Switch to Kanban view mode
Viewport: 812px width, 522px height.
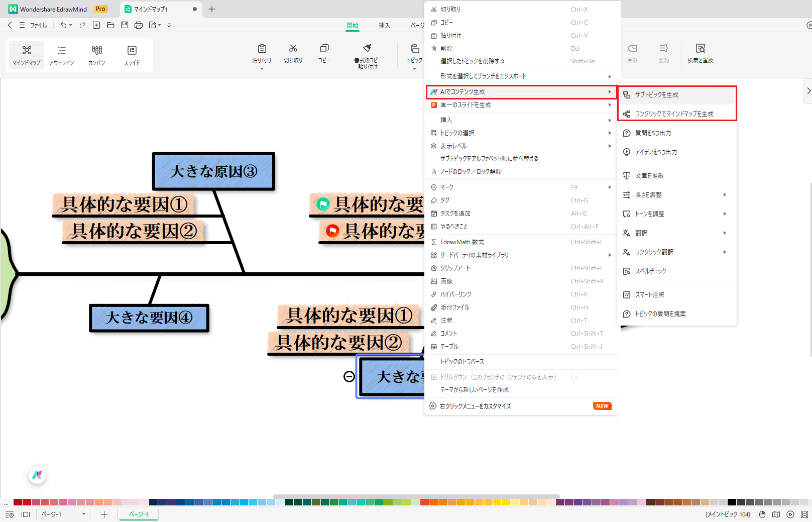tap(97, 55)
